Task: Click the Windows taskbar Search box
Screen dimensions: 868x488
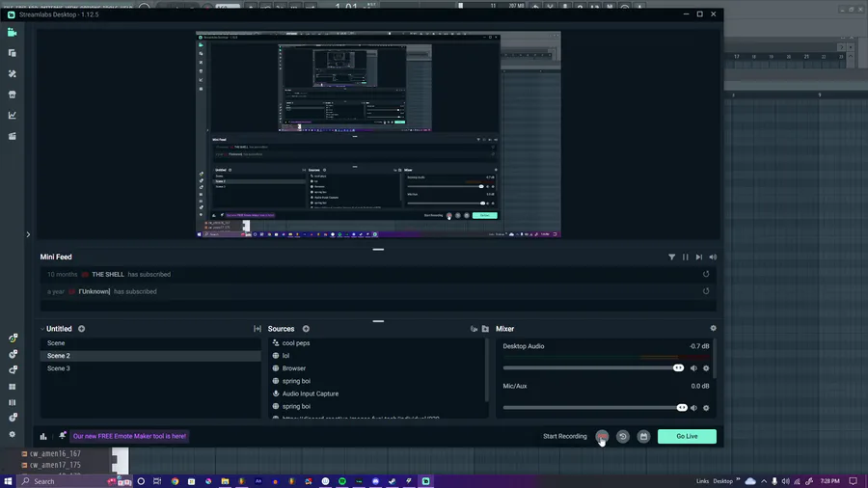Action: tap(74, 481)
